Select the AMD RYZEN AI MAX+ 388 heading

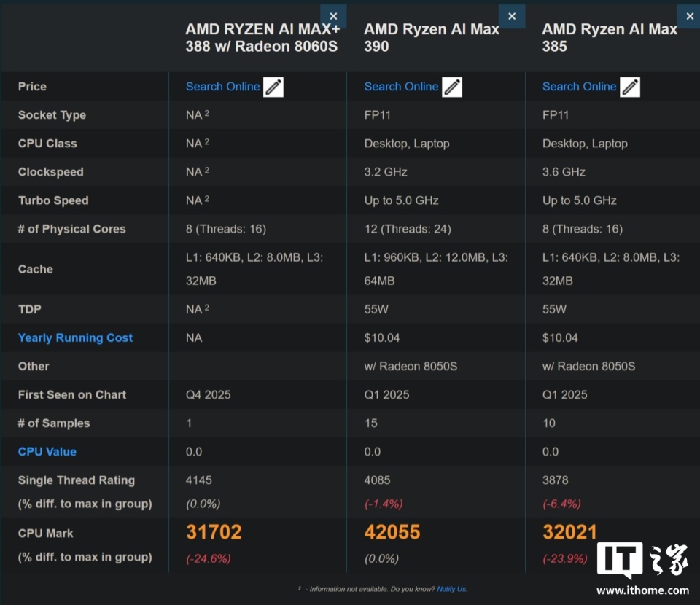pyautogui.click(x=262, y=37)
